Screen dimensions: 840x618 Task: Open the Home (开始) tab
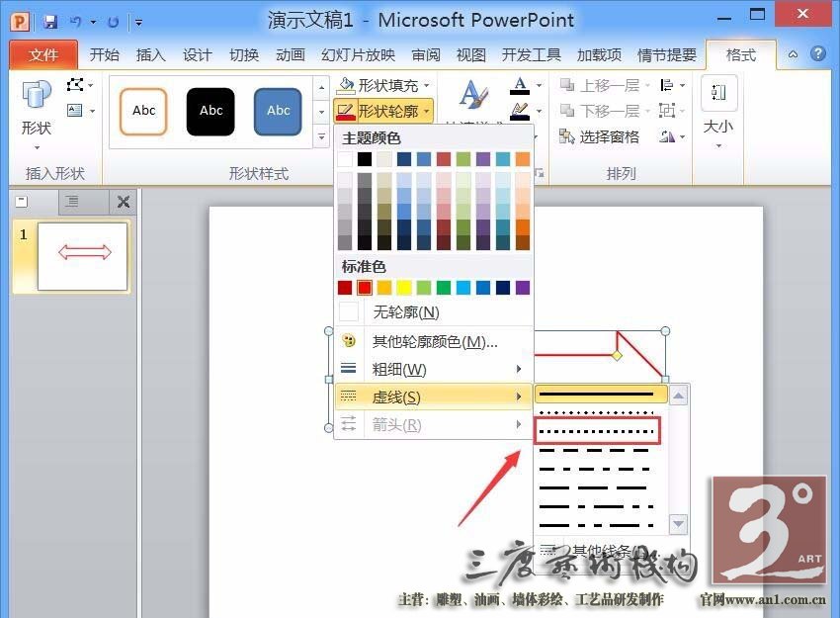[105, 54]
